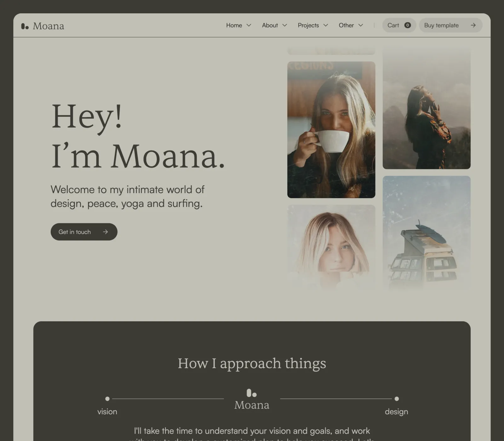
Task: Expand the Projects dropdown chevron
Action: click(x=326, y=25)
